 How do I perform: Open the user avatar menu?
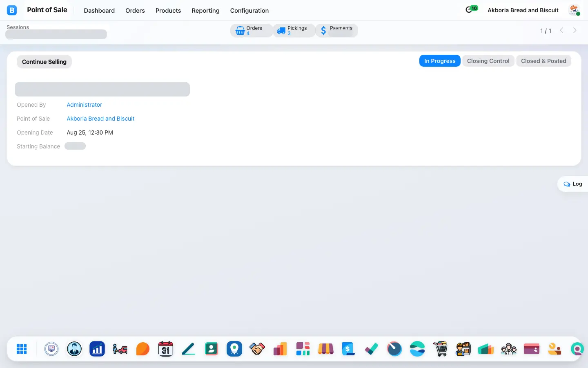[x=574, y=10]
